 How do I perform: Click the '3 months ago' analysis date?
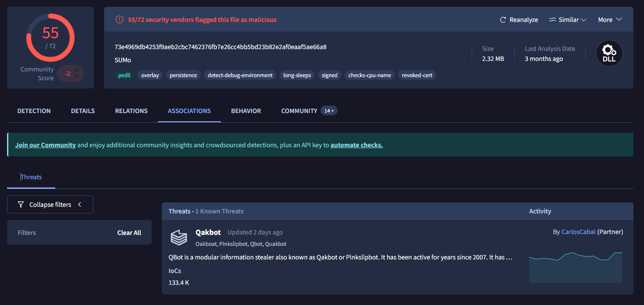click(544, 59)
